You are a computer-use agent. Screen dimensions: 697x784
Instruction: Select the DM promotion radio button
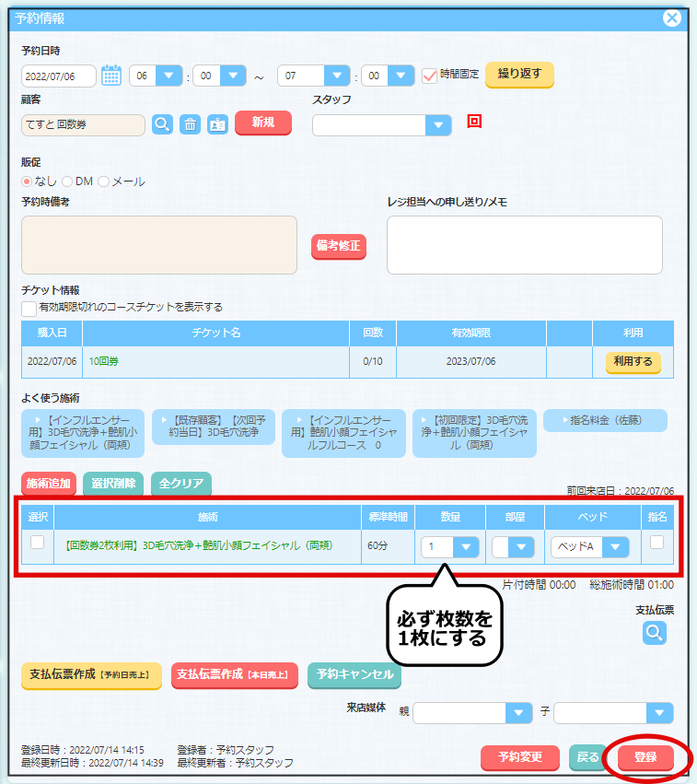(67, 181)
